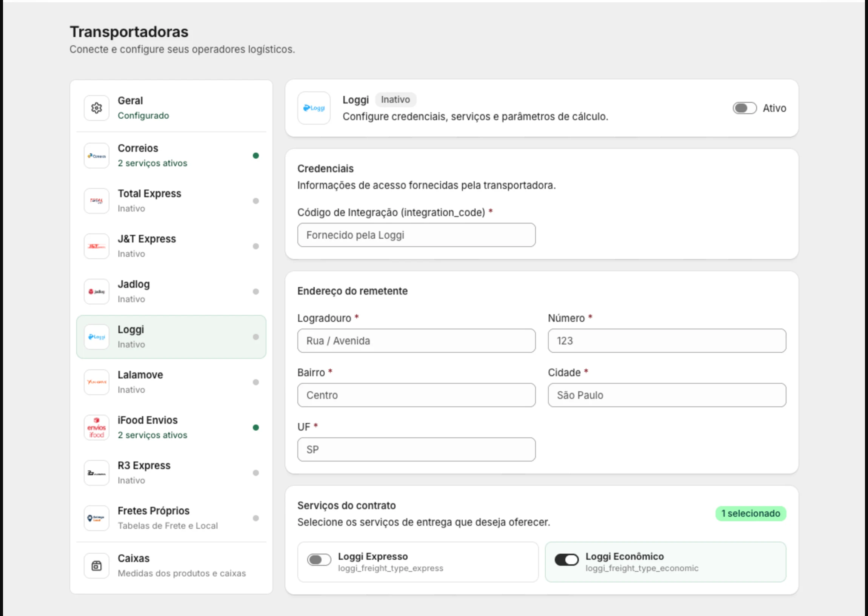868x616 pixels.
Task: Select J&T Express carrier
Action: (171, 246)
